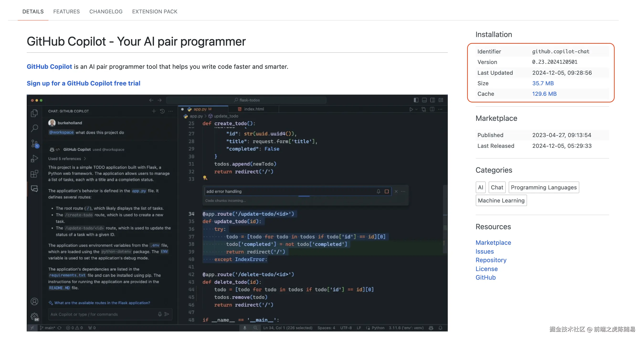Click the stop button in inline chat
This screenshot has height=341, width=644.
(x=386, y=191)
